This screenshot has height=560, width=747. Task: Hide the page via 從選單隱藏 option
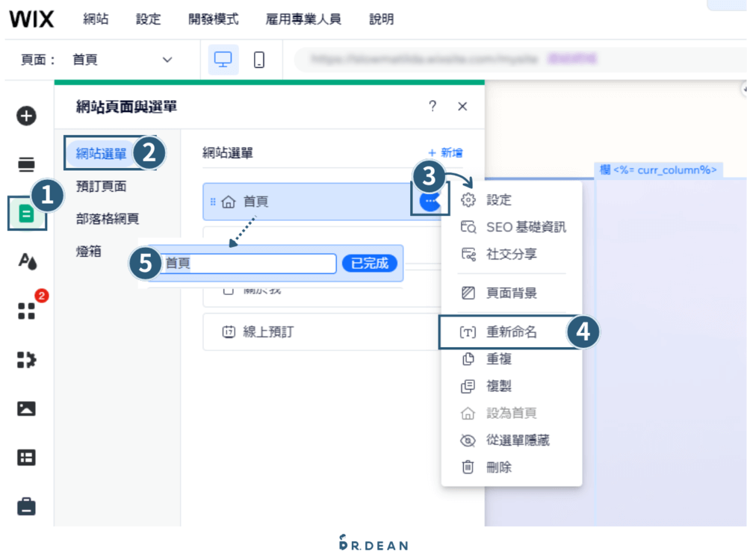pyautogui.click(x=512, y=441)
